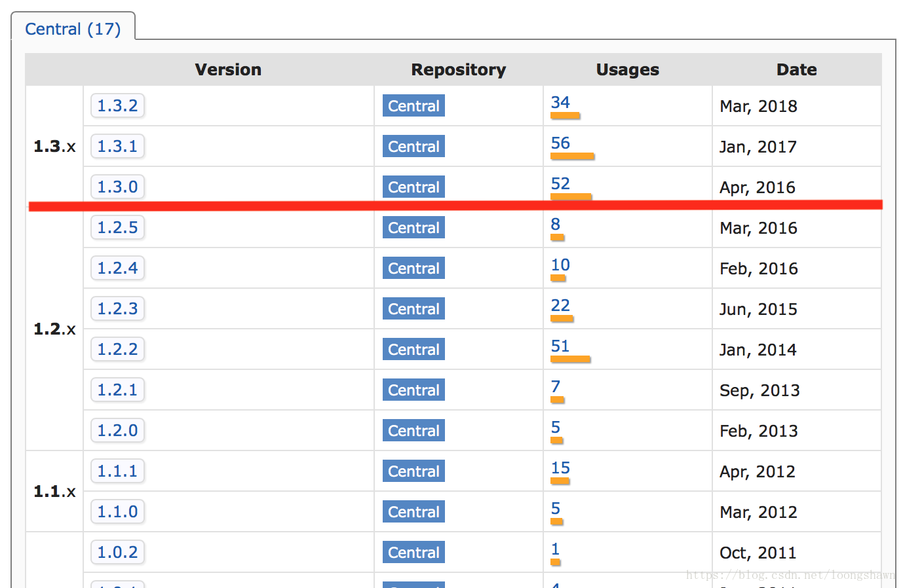Open the 51 usages link for 1.2.2

[x=560, y=346]
